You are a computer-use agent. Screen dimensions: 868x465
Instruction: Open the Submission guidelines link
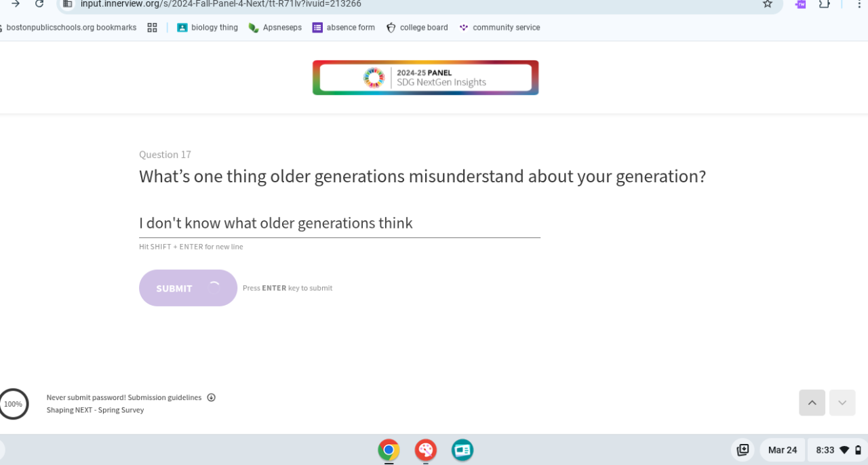(165, 397)
